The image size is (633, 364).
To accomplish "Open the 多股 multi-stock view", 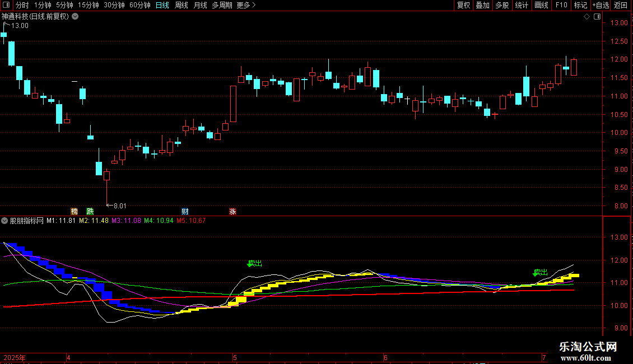I will (x=502, y=5).
